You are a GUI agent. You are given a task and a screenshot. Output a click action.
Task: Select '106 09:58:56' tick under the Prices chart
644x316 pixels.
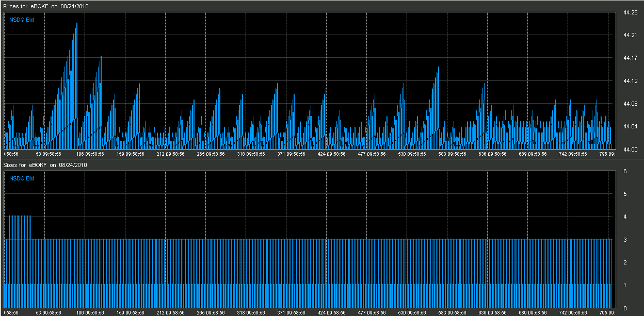click(x=90, y=154)
